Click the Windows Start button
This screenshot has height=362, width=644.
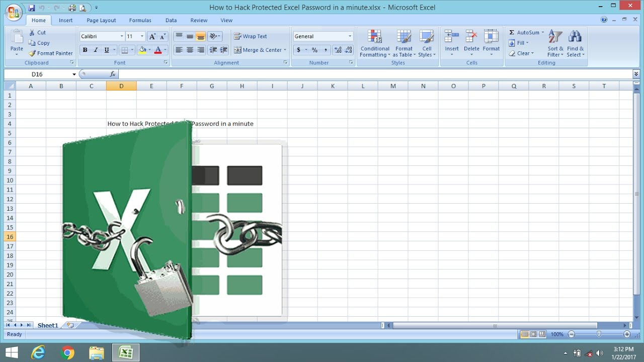click(12, 352)
